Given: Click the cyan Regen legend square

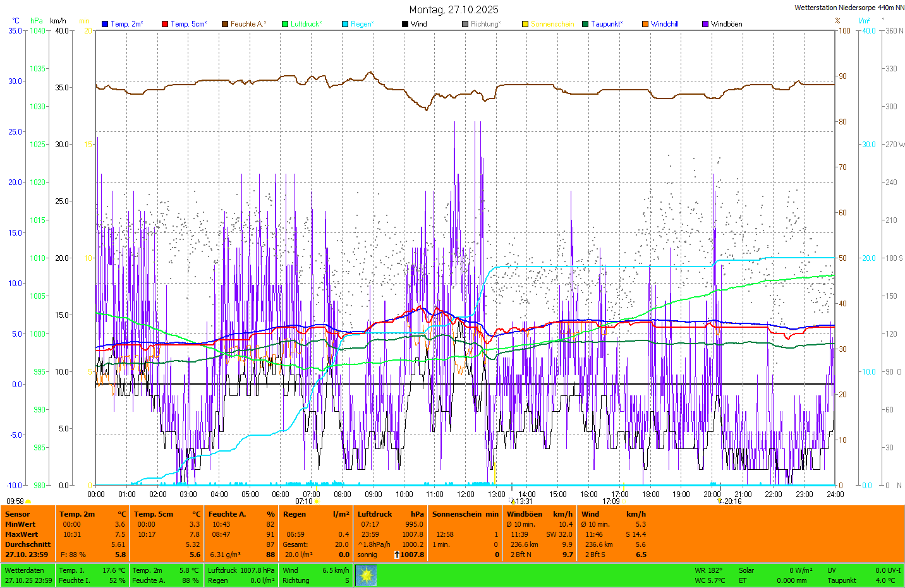Looking at the screenshot, I should pyautogui.click(x=345, y=24).
